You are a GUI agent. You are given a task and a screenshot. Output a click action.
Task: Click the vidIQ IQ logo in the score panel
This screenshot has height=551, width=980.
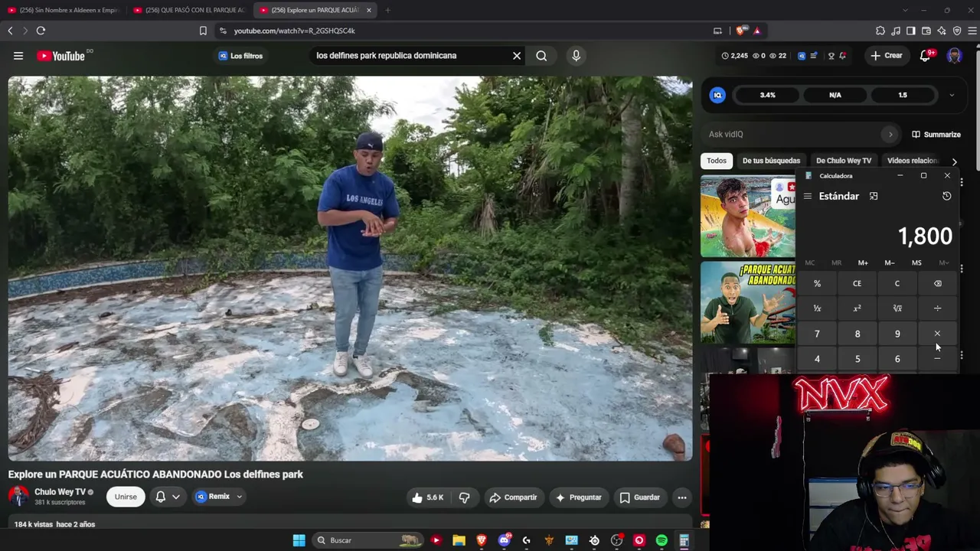click(x=717, y=95)
